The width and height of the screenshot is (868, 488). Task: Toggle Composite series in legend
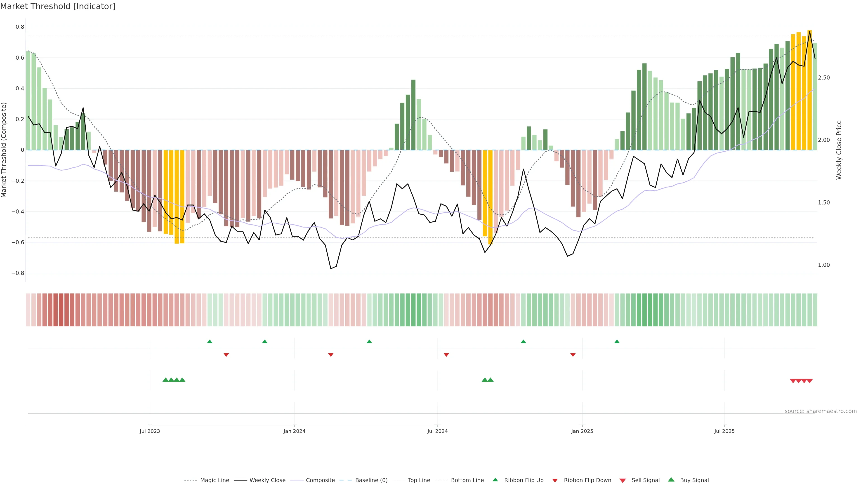pyautogui.click(x=320, y=480)
